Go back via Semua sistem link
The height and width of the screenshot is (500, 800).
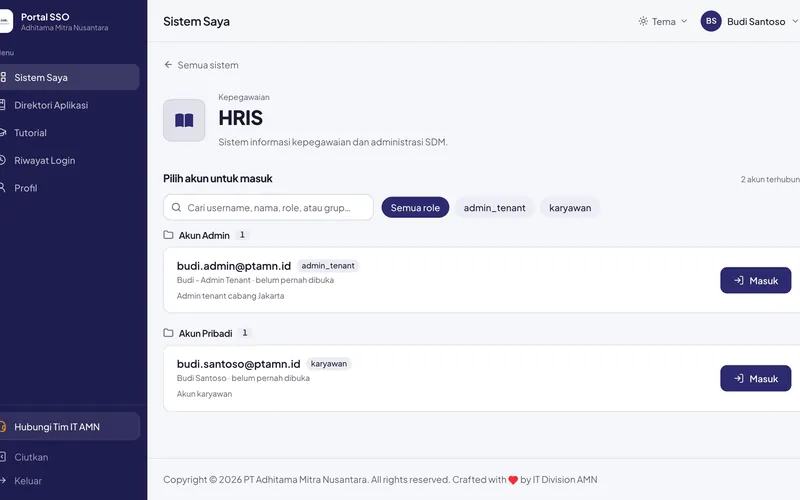[x=202, y=65]
